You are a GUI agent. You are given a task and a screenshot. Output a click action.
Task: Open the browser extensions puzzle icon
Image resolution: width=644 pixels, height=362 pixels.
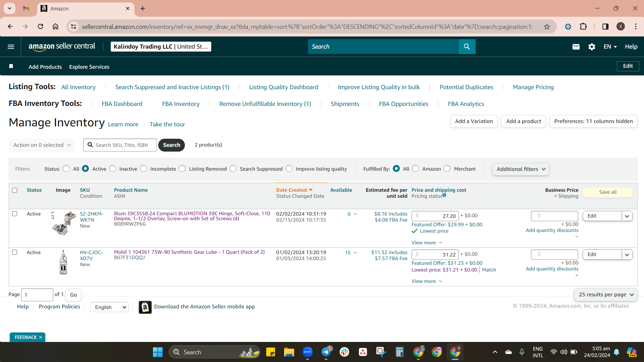coord(583,26)
